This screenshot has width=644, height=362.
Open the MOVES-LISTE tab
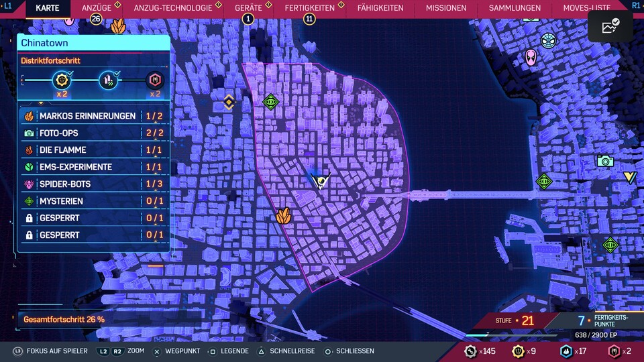[586, 8]
